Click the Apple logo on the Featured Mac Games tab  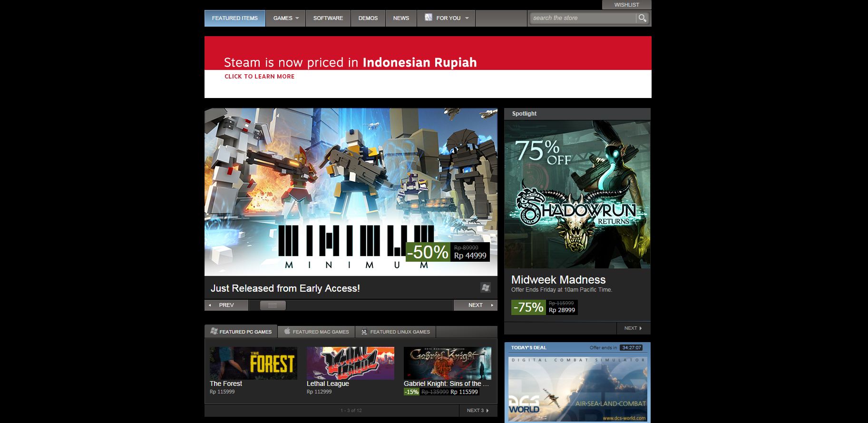click(287, 331)
